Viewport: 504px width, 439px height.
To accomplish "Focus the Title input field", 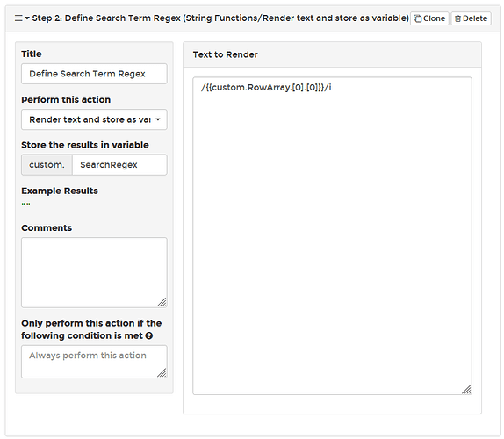I will pos(94,74).
